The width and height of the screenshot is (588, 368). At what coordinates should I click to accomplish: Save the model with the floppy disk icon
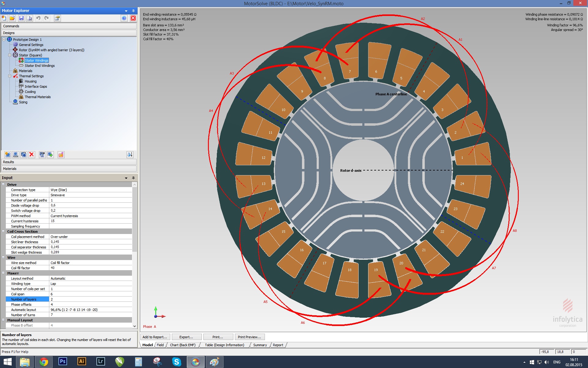click(21, 18)
